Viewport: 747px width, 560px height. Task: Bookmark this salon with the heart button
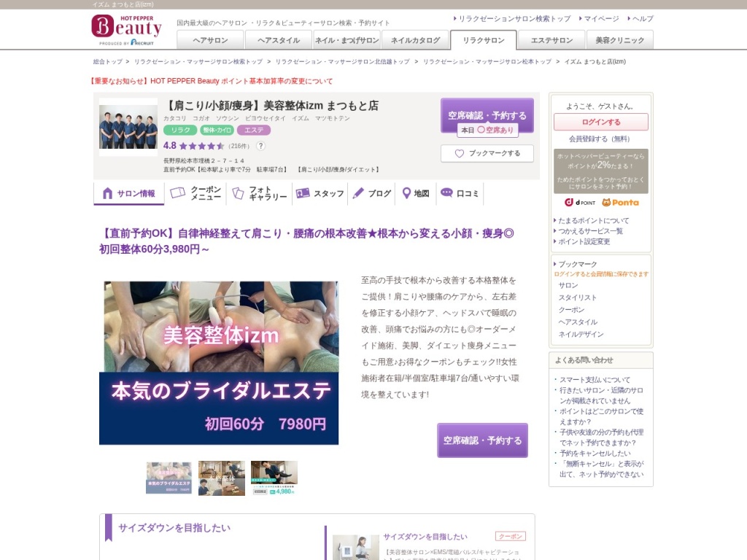click(487, 154)
